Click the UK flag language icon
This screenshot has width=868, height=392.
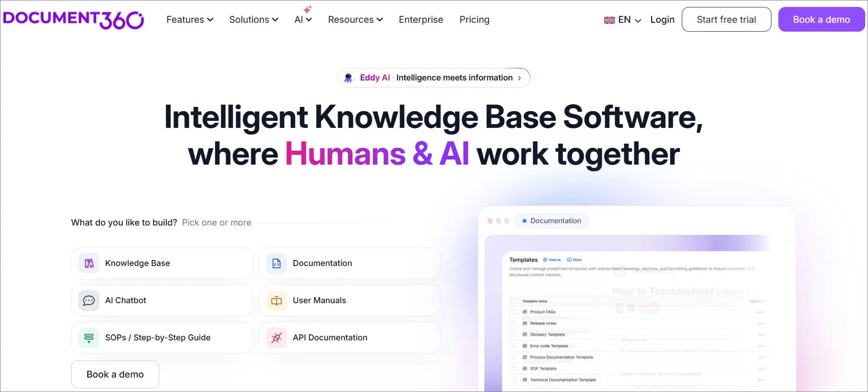[609, 20]
